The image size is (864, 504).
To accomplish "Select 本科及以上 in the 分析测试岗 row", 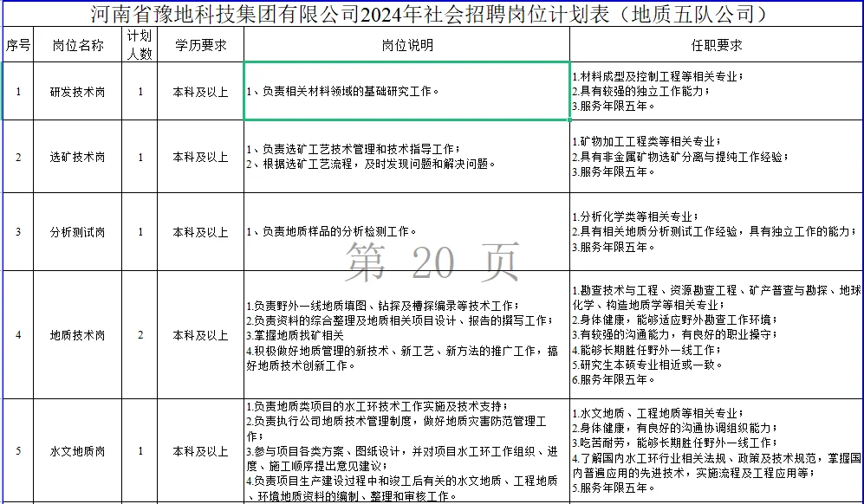I will (x=200, y=232).
